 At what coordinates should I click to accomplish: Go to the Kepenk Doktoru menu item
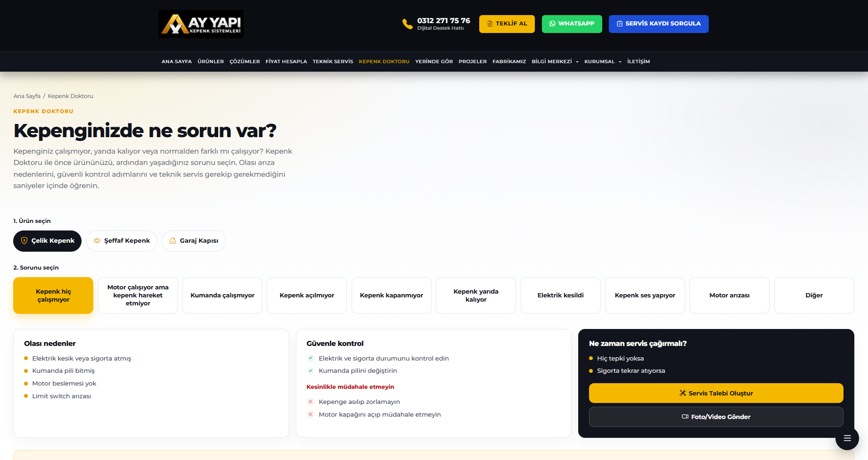[x=384, y=62]
